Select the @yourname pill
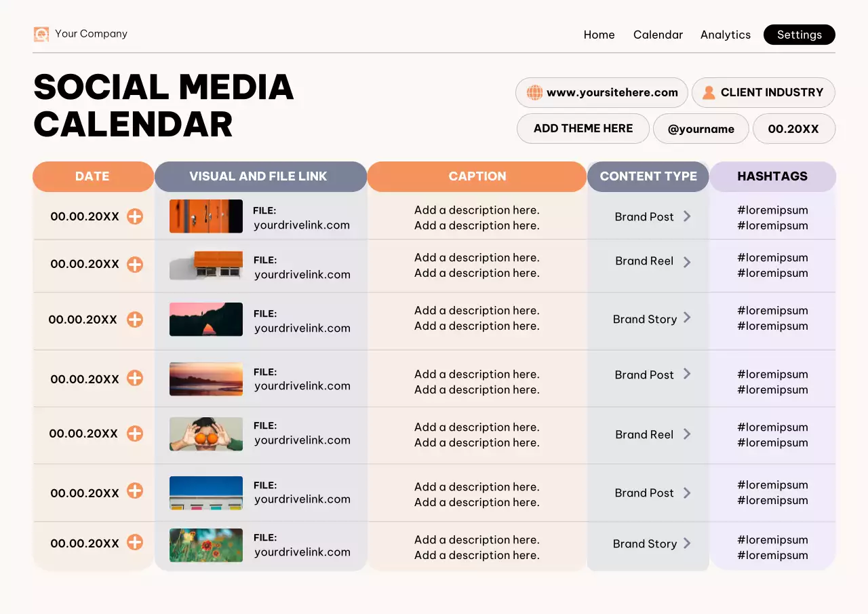The height and width of the screenshot is (614, 868). (701, 128)
